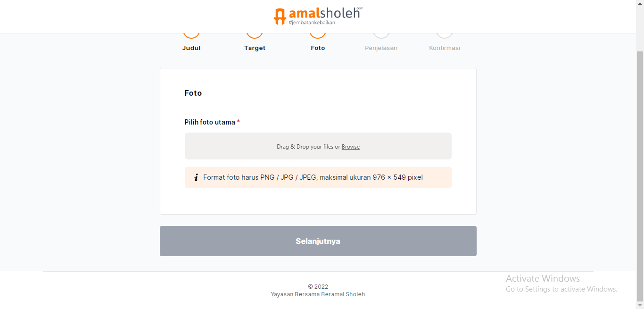Click the info icon in the format notice
This screenshot has width=644, height=309.
[x=196, y=177]
